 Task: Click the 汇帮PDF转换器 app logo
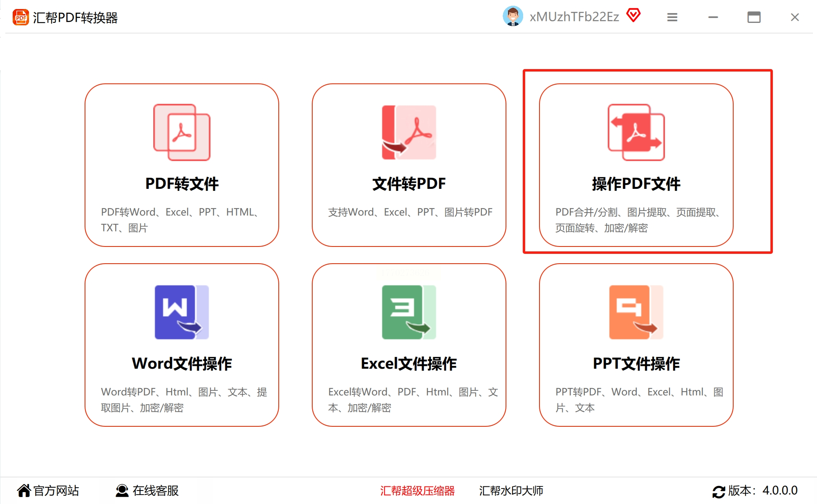(x=21, y=18)
